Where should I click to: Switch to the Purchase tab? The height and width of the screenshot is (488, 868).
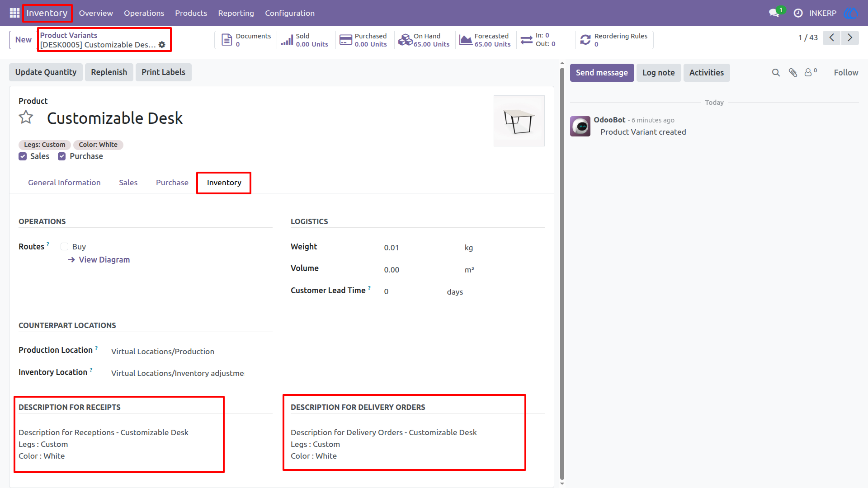point(172,183)
